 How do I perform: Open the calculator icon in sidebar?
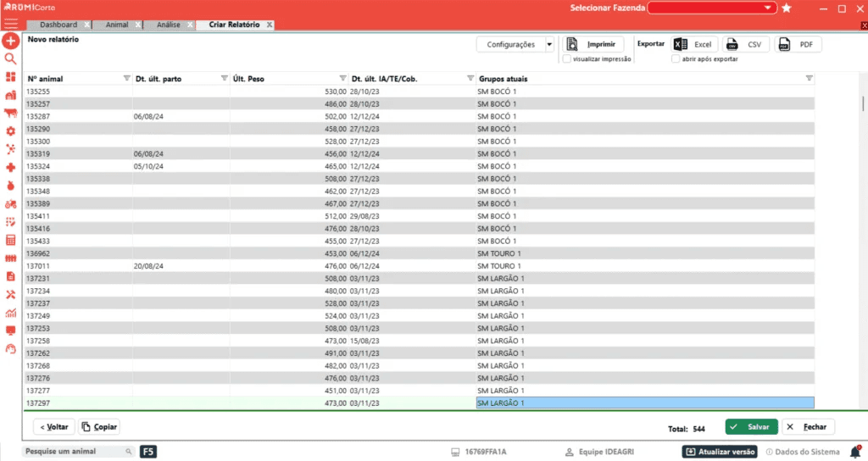point(10,240)
